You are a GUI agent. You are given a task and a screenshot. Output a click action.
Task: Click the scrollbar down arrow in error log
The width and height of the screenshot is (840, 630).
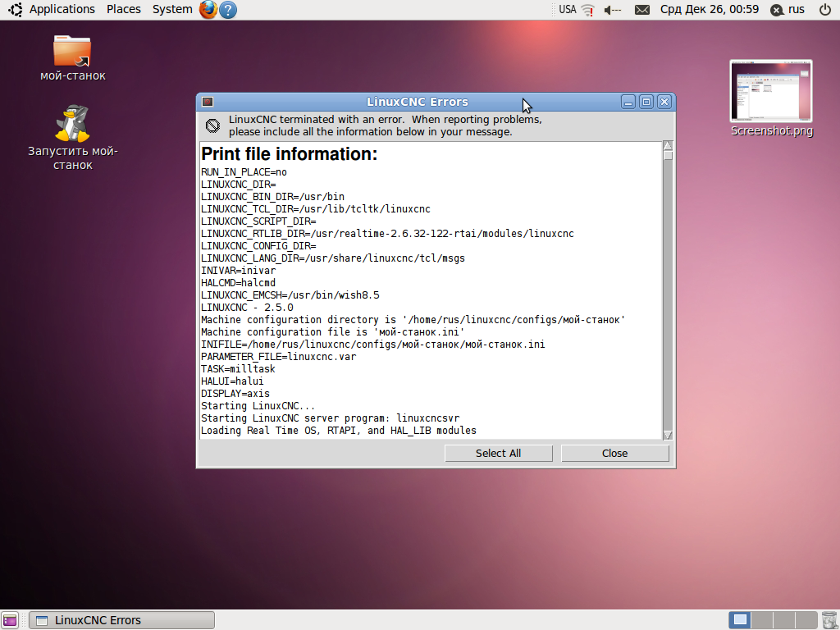(668, 435)
